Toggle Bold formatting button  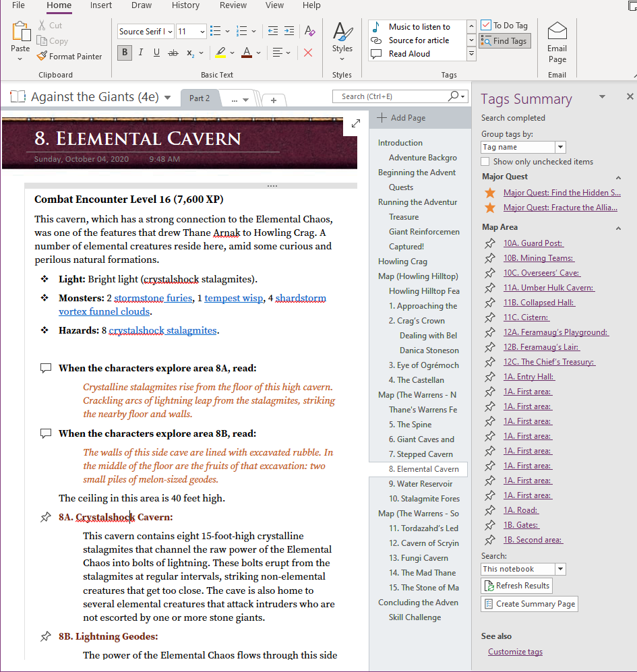point(125,53)
